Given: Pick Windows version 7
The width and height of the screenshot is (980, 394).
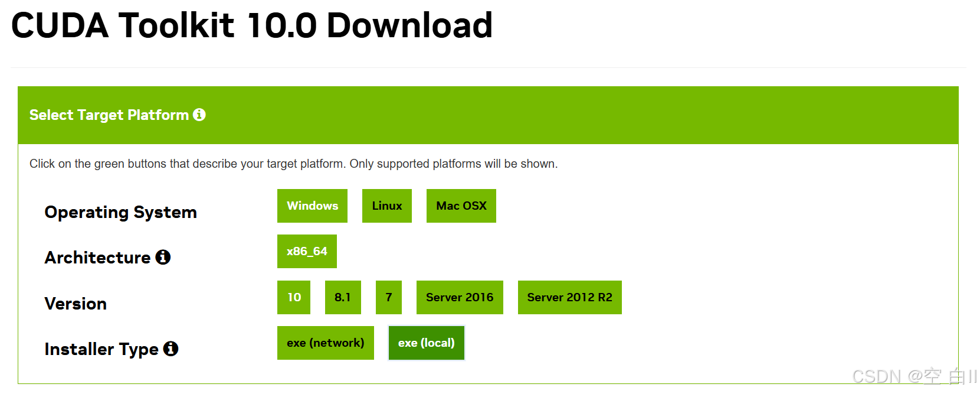Looking at the screenshot, I should [x=389, y=297].
